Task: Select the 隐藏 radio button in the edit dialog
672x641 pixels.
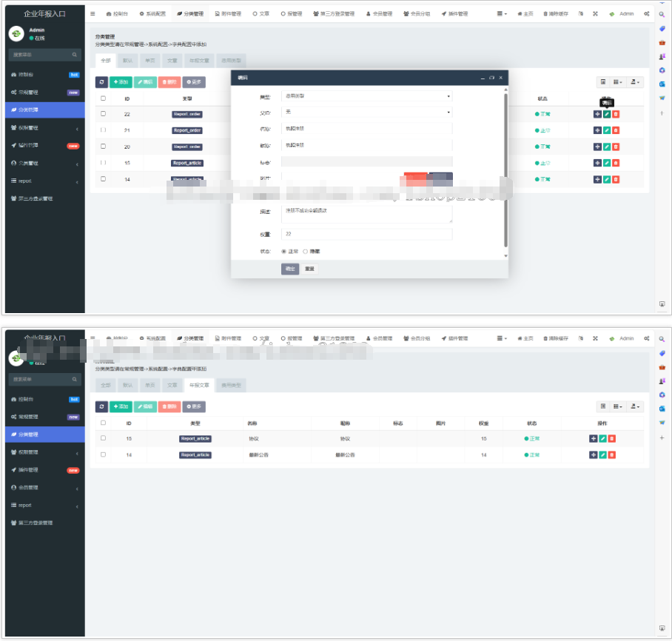Action: click(305, 252)
